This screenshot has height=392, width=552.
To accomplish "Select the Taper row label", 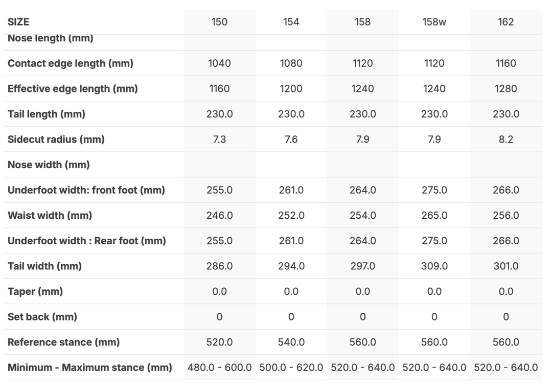I will pos(35,292).
